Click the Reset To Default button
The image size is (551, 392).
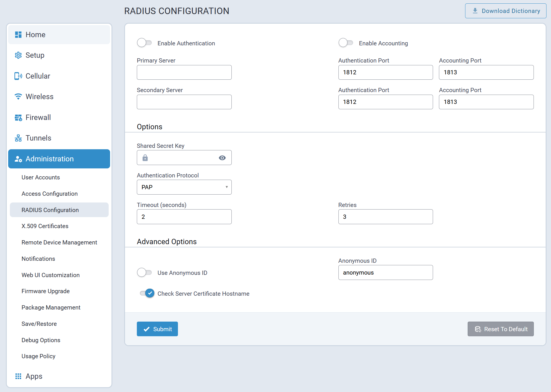click(500, 329)
